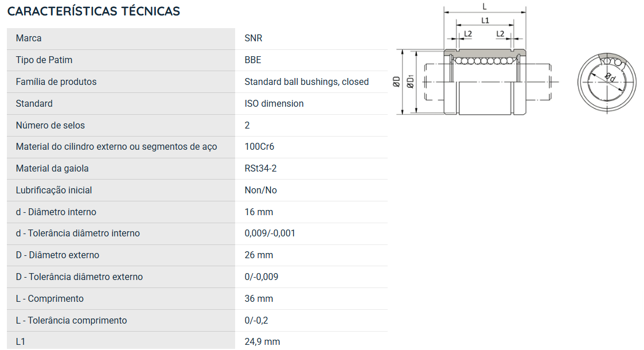Select the '0/-0,2' length tolerance value
The width and height of the screenshot is (644, 350).
[256, 320]
